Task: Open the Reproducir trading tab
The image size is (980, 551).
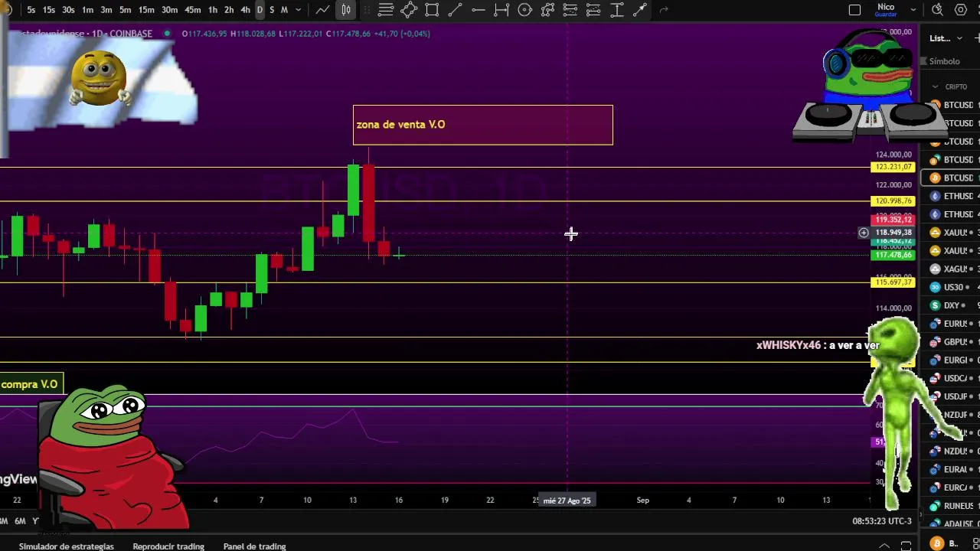Action: click(x=168, y=546)
